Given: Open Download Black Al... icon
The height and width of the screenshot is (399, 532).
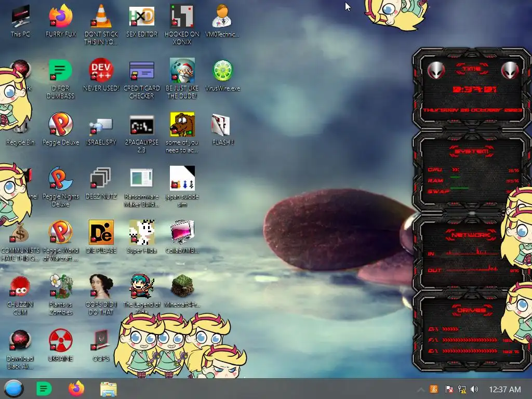Looking at the screenshot, I should pyautogui.click(x=20, y=350).
